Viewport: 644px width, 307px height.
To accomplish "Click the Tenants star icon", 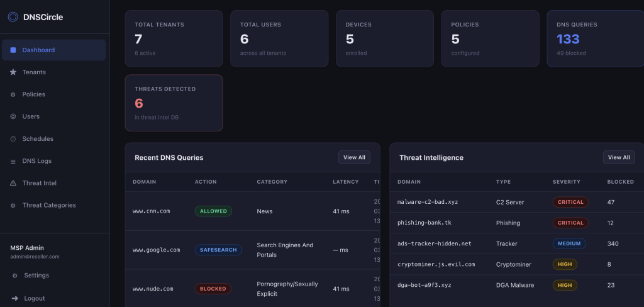I will (x=13, y=72).
